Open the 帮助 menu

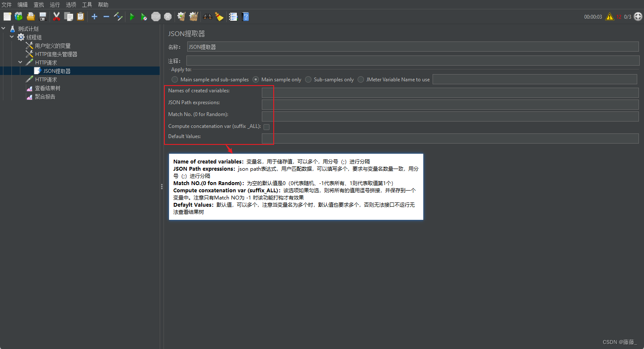pyautogui.click(x=103, y=5)
